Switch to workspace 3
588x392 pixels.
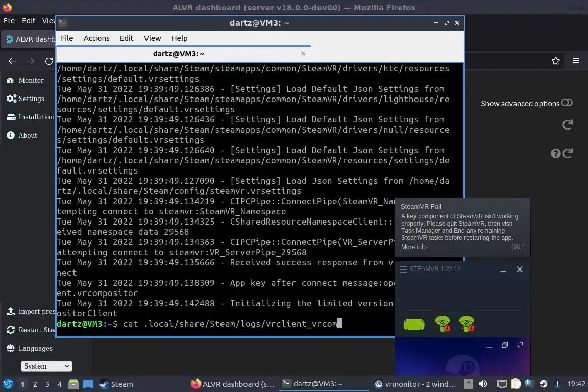(47, 384)
